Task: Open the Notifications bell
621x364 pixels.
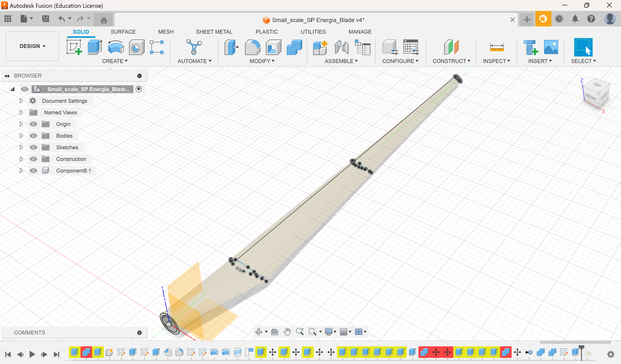Action: 575,19
